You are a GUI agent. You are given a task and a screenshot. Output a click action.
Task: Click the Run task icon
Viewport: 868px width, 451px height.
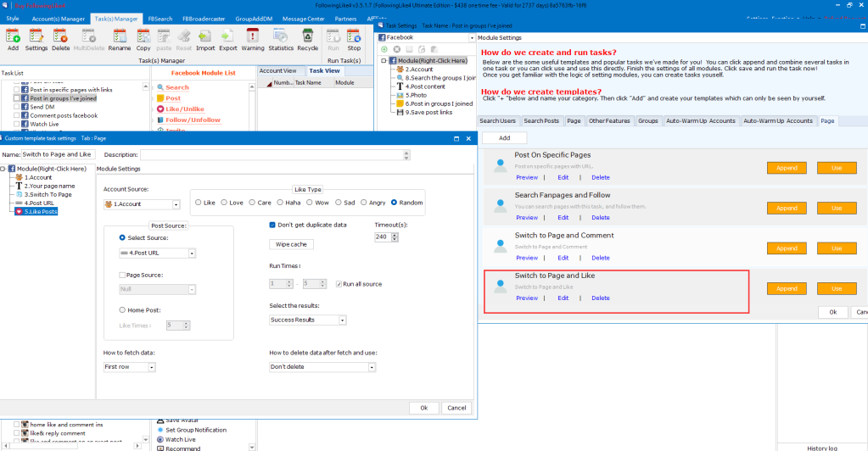point(333,40)
